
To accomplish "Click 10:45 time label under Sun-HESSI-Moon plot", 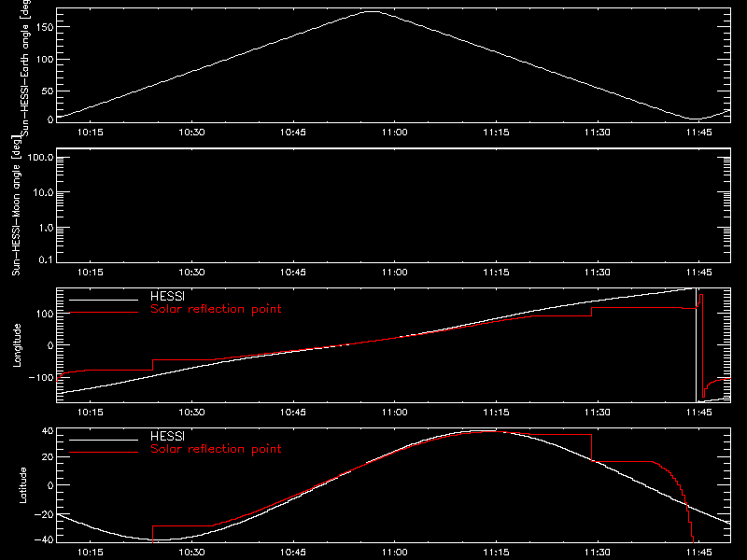I will point(293,273).
